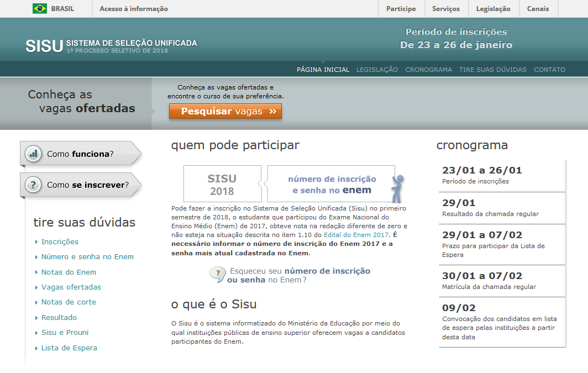Open the Cronograma navigation tab
Image resolution: width=588 pixels, height=373 pixels.
428,70
